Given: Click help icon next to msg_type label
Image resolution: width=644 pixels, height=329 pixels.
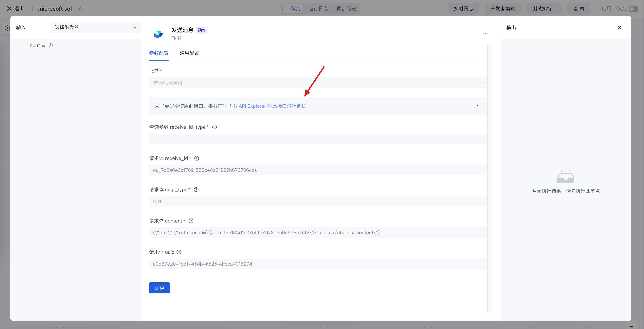Looking at the screenshot, I should click(196, 190).
